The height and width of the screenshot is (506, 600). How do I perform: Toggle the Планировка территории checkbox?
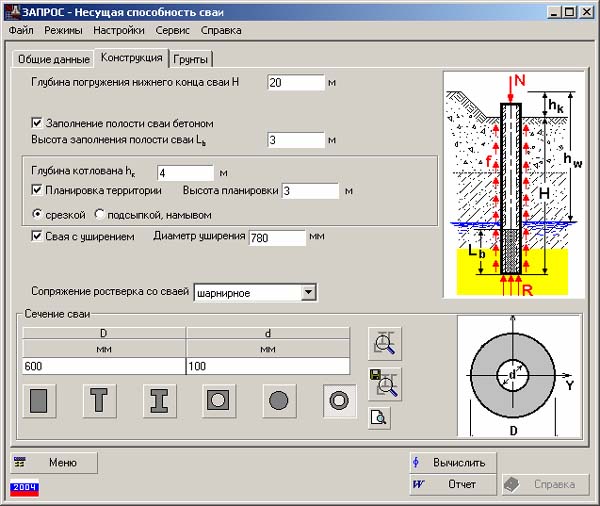[x=37, y=190]
